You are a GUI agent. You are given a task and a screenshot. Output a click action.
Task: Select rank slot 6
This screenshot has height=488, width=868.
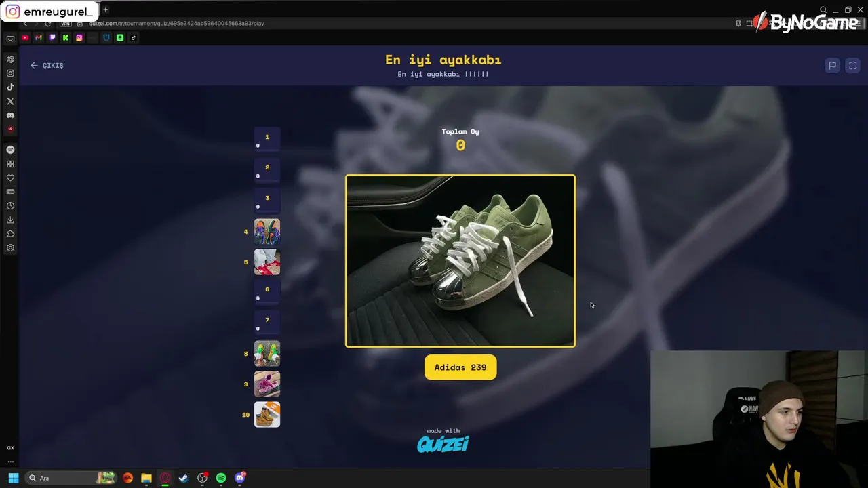[x=267, y=293]
